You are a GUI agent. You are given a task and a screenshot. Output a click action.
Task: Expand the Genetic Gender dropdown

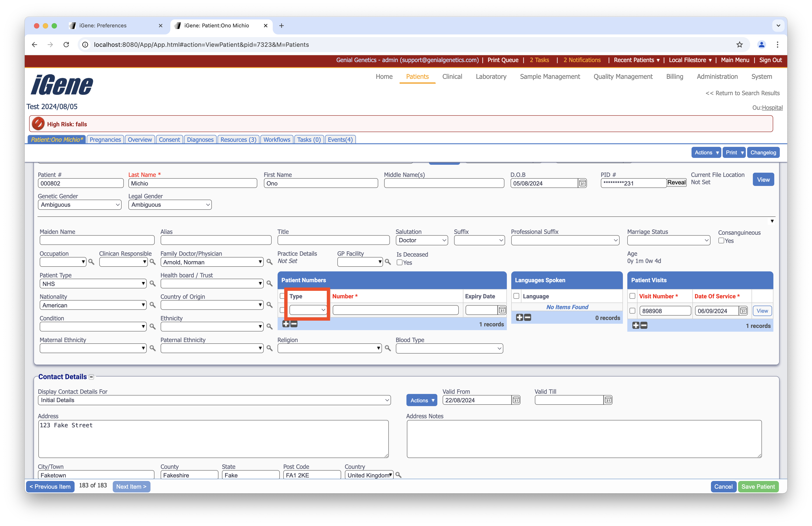(x=79, y=205)
